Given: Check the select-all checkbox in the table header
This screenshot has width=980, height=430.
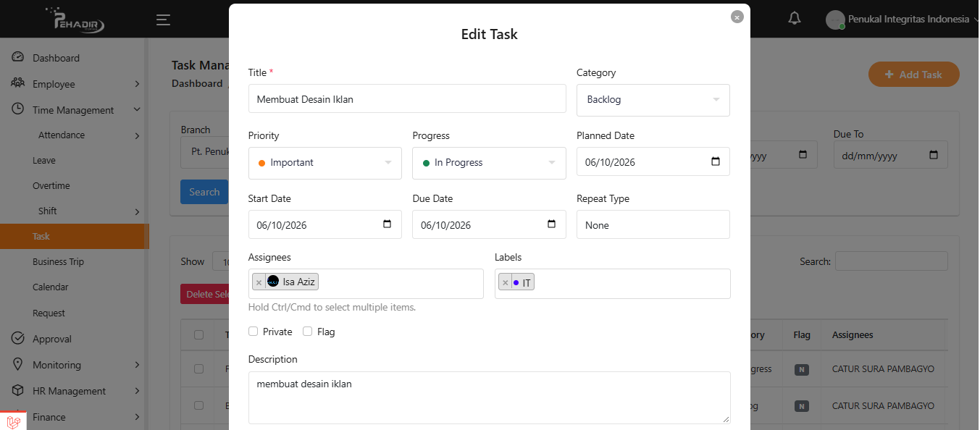Looking at the screenshot, I should click(199, 335).
